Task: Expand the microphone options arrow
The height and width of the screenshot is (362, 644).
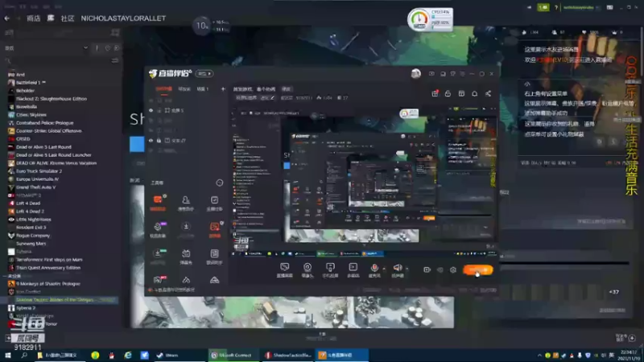Action: 384,269
